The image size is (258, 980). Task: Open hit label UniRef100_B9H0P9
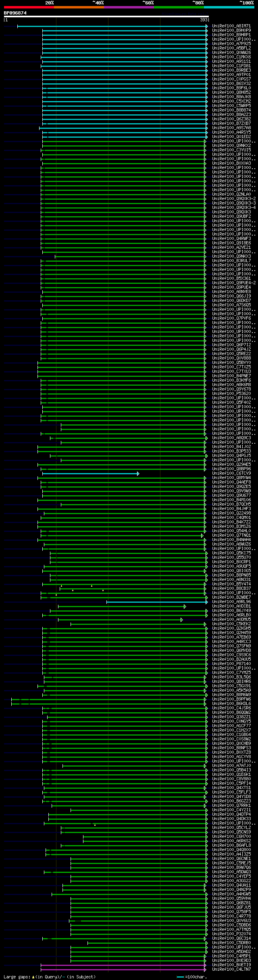click(231, 31)
